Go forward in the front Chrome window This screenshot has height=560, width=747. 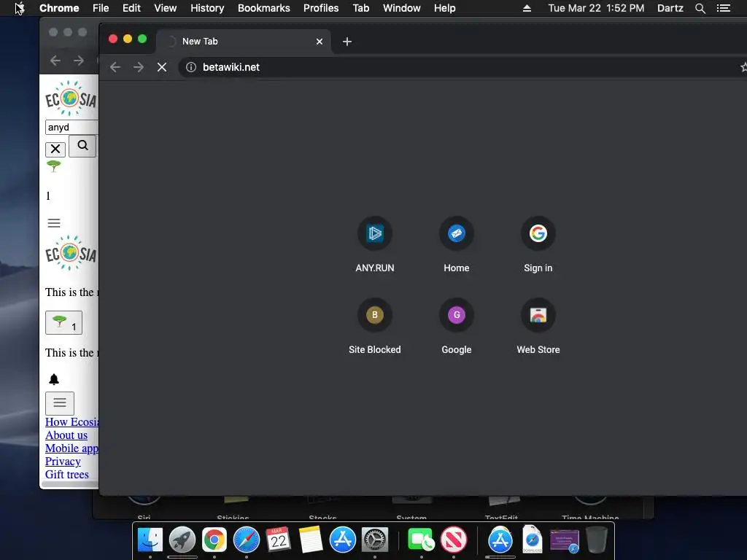[x=139, y=67]
